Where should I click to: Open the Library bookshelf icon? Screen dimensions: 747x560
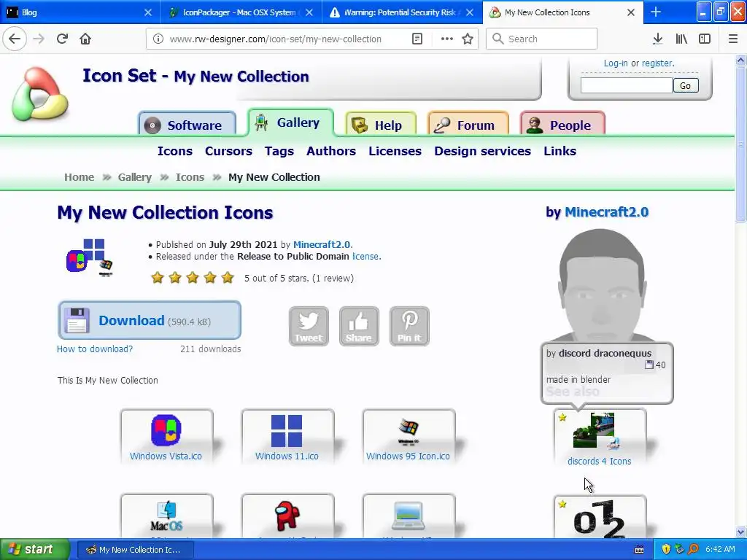681,39
